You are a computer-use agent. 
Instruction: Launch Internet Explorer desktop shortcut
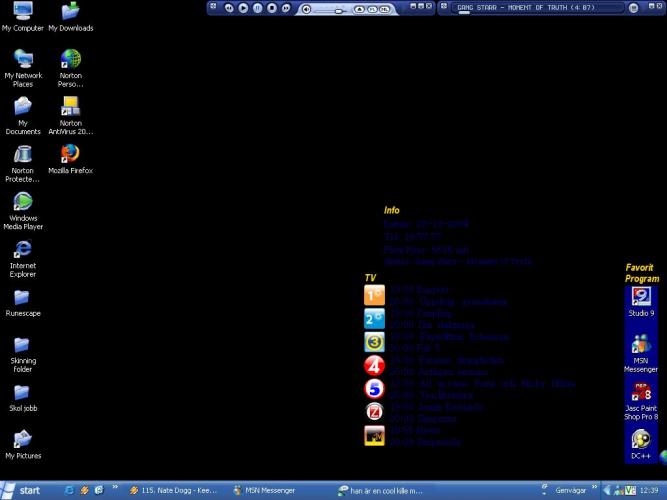[23, 259]
